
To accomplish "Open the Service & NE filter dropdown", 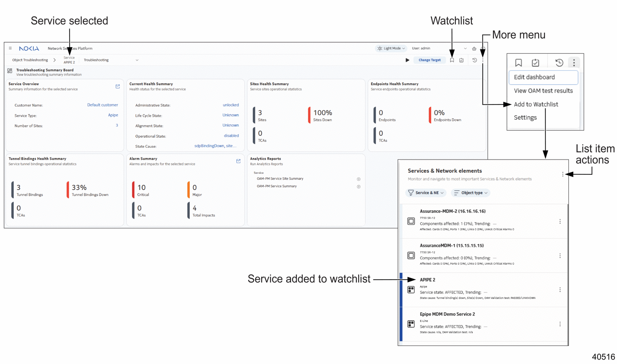I will click(426, 193).
